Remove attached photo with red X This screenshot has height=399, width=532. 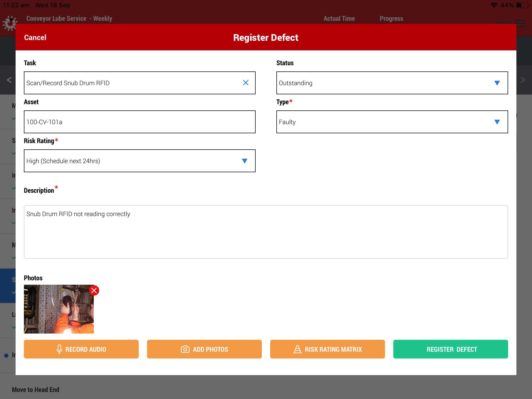click(94, 290)
